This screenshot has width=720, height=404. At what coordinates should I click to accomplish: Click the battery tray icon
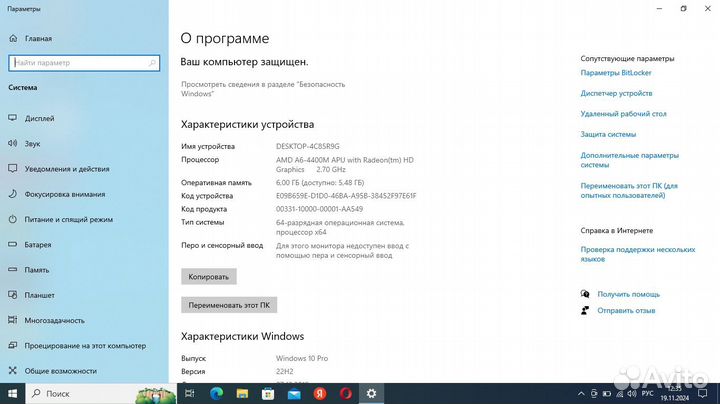point(607,394)
